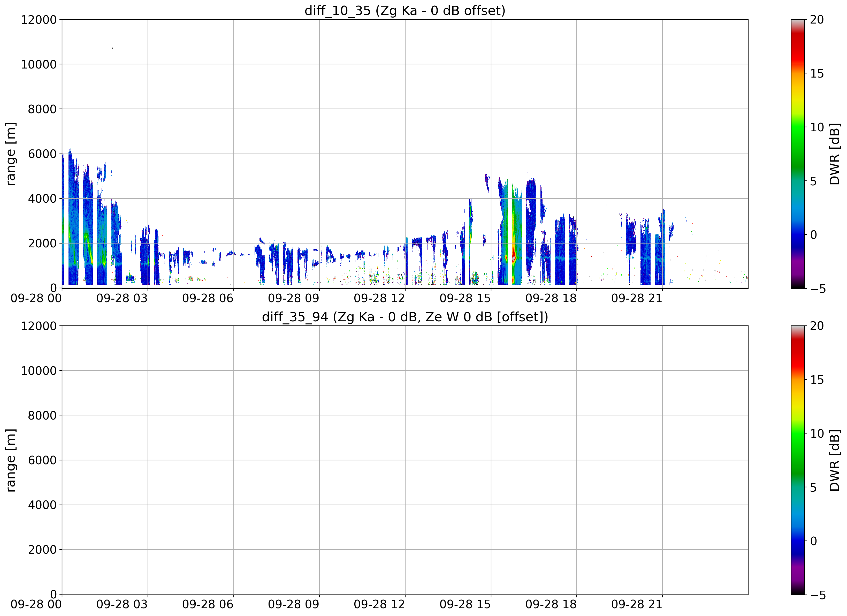The width and height of the screenshot is (847, 616).
Task: Select the '09-28 18' time tick under the top plot
Action: tap(551, 298)
